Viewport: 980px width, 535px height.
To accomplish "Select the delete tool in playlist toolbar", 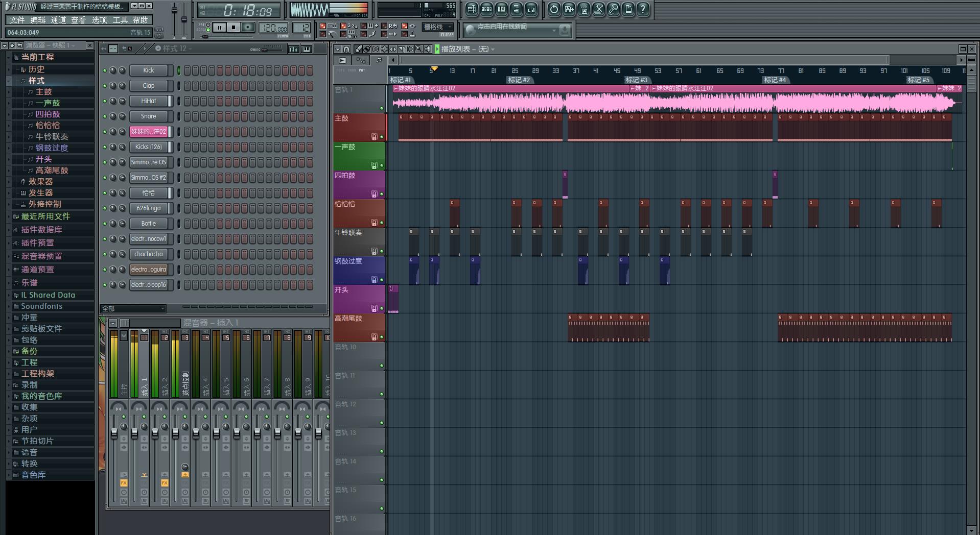I will pos(376,49).
